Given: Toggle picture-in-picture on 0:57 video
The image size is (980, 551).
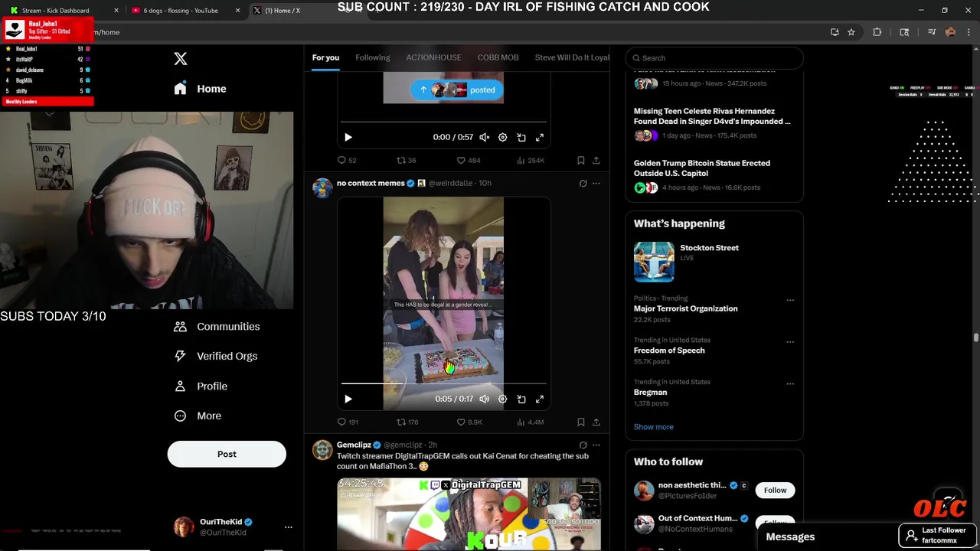Looking at the screenshot, I should [521, 138].
